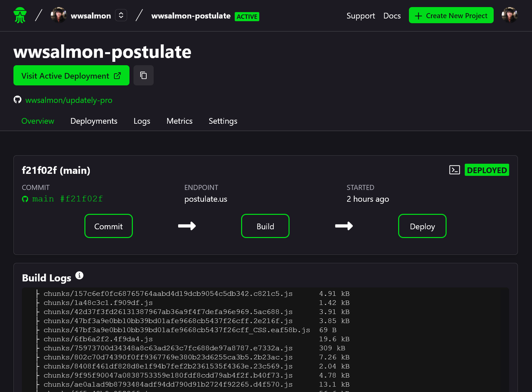Select the Deploy stage button

click(422, 226)
